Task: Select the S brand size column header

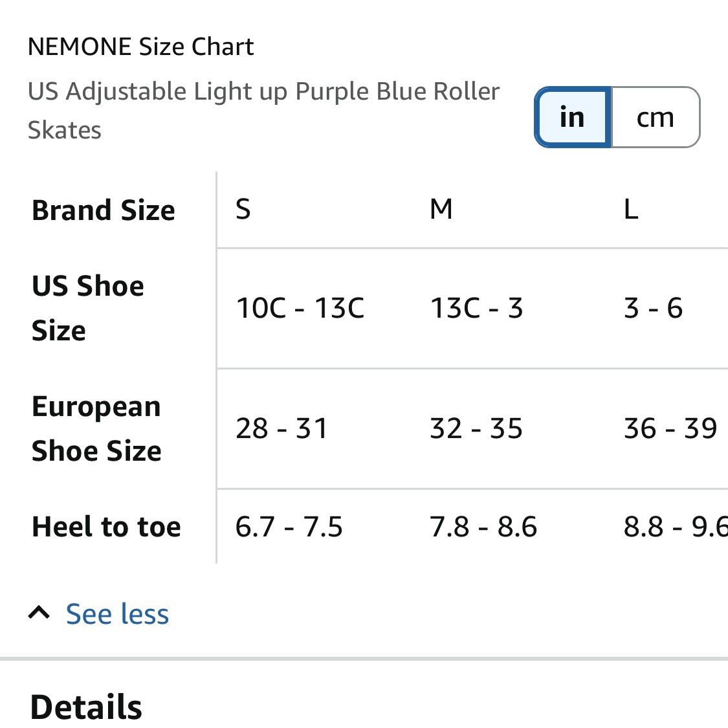Action: point(243,210)
